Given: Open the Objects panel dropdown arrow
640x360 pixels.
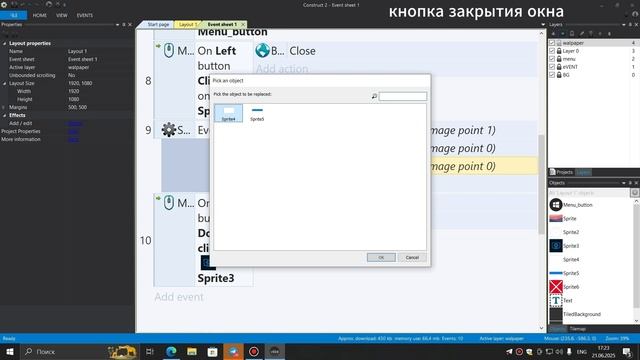Looking at the screenshot, I should (x=624, y=183).
